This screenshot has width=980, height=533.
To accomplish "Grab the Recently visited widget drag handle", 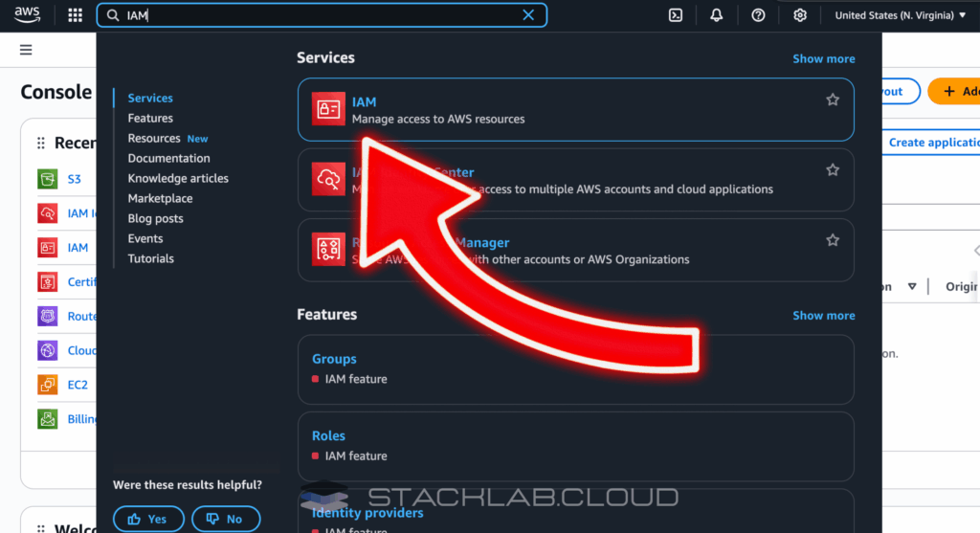I will click(40, 144).
